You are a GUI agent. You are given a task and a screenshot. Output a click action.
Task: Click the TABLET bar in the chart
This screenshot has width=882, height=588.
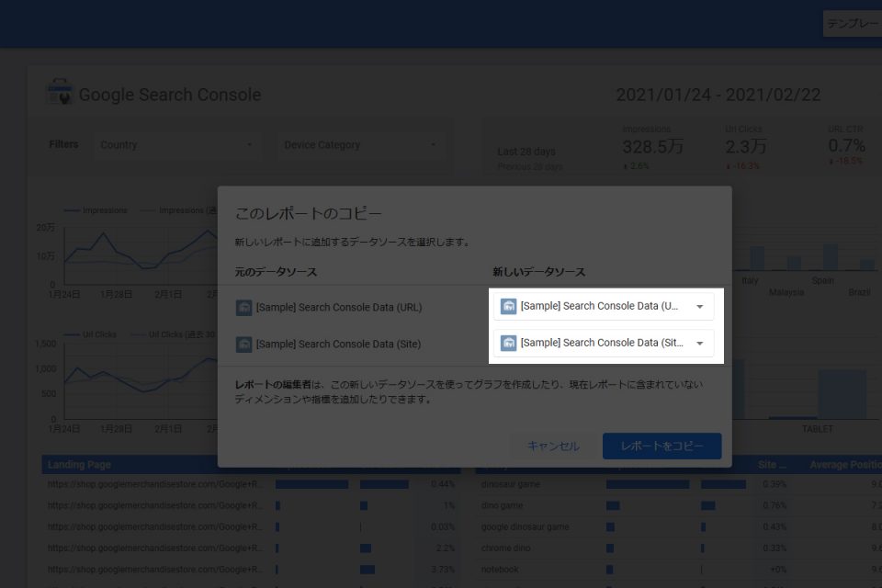pyautogui.click(x=842, y=394)
